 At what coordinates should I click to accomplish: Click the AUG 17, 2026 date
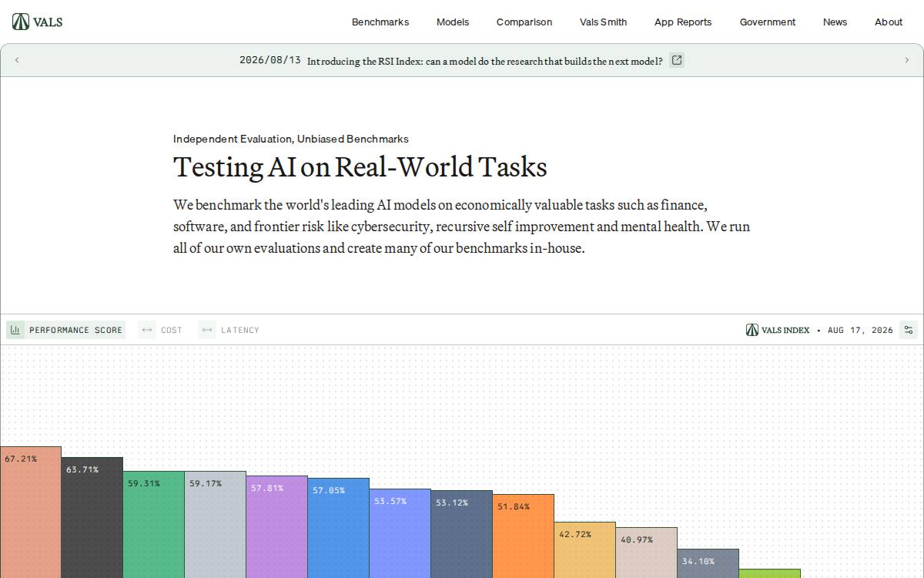(x=860, y=330)
